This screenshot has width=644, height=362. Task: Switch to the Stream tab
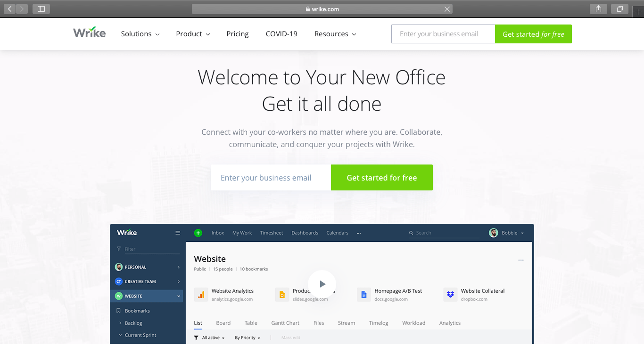(x=347, y=323)
